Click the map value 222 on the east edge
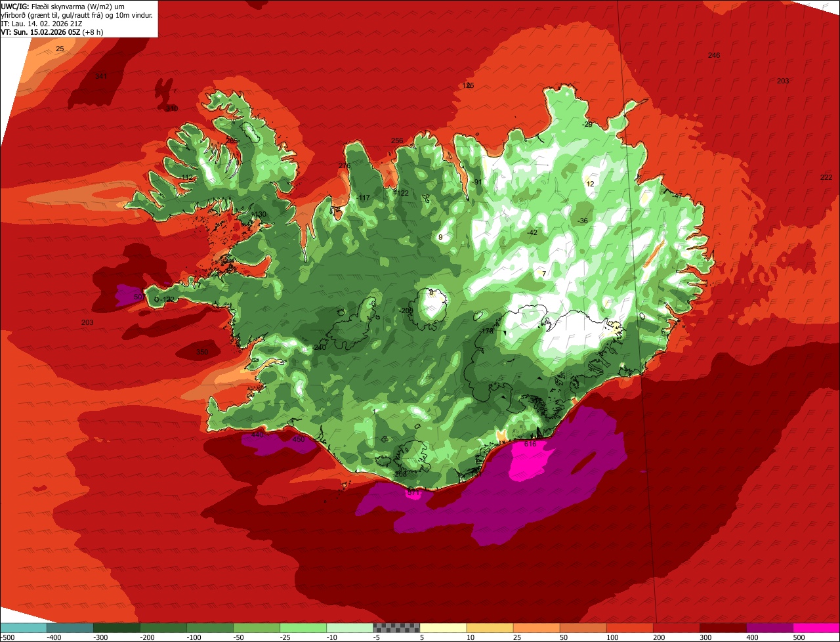 coord(826,177)
